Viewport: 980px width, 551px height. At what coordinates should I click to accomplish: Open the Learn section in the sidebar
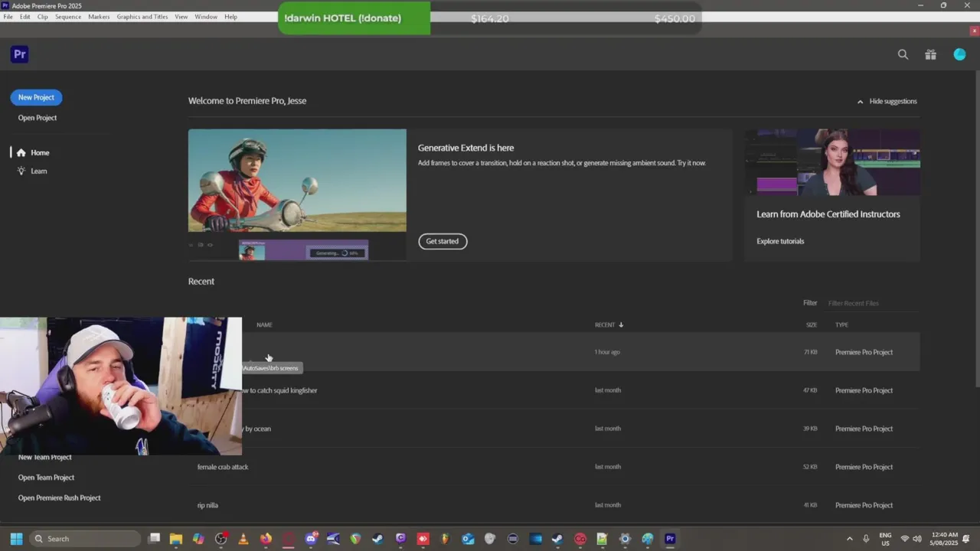pos(32,171)
